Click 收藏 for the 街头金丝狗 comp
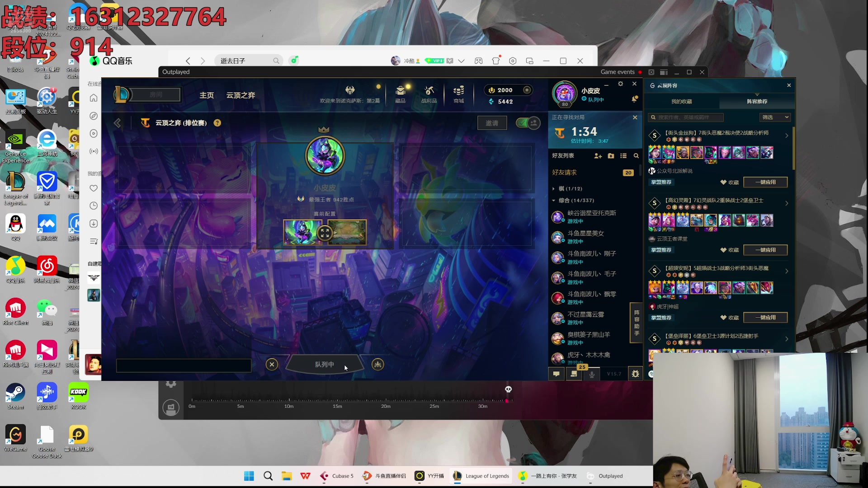 [729, 182]
